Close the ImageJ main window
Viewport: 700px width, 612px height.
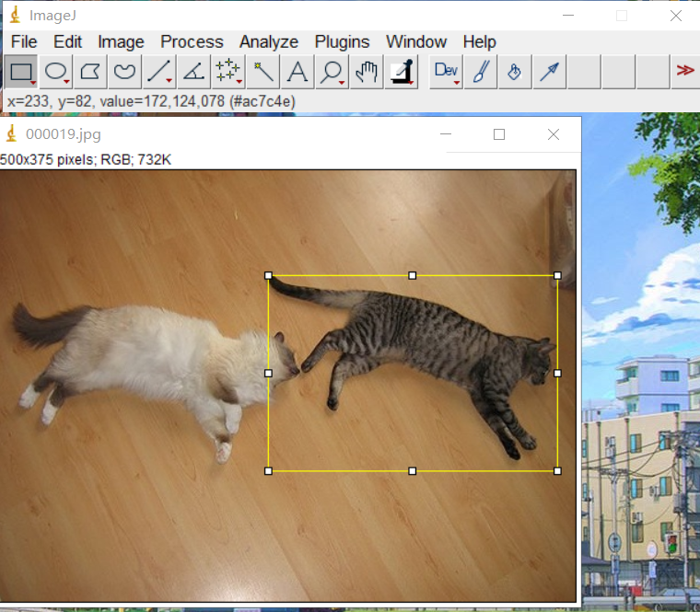coord(676,16)
